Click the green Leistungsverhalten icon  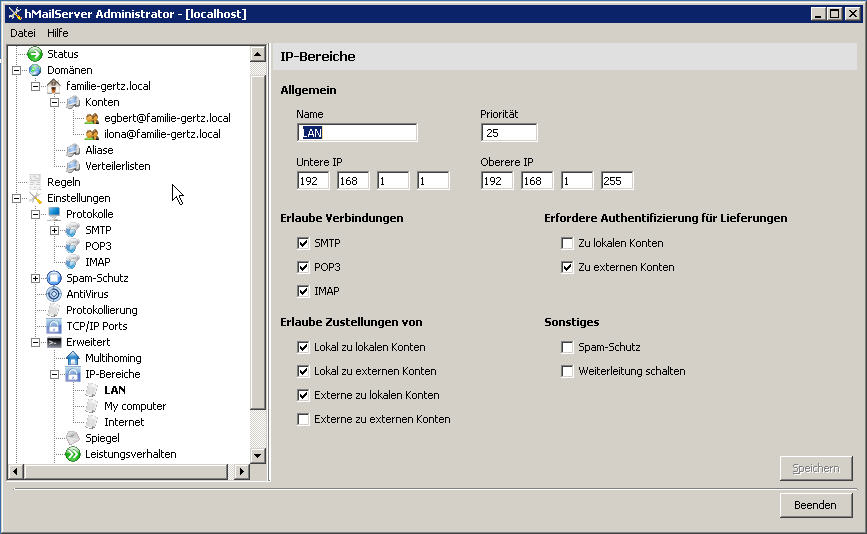tap(72, 454)
